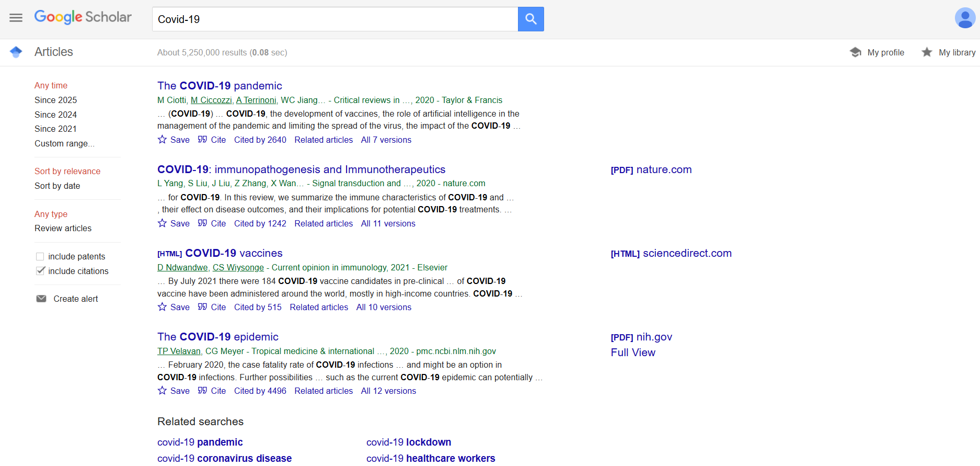Filter results Since 2021
The width and height of the screenshot is (980, 466).
coord(55,129)
